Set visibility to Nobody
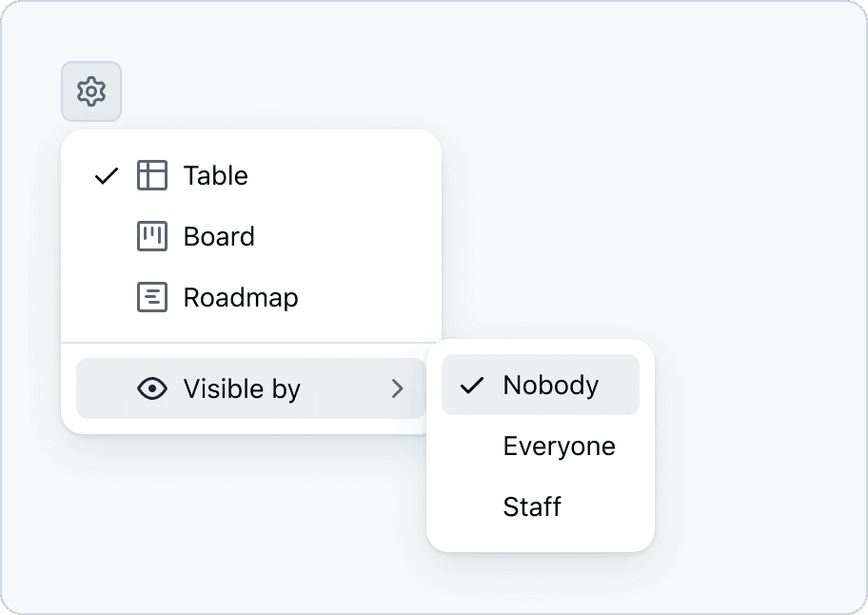The image size is (868, 615). point(551,385)
